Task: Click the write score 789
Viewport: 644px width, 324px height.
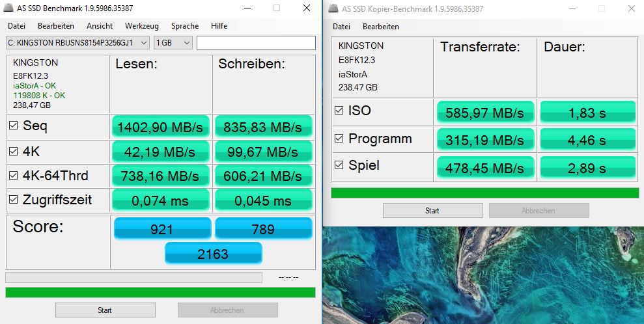Action: [263, 228]
